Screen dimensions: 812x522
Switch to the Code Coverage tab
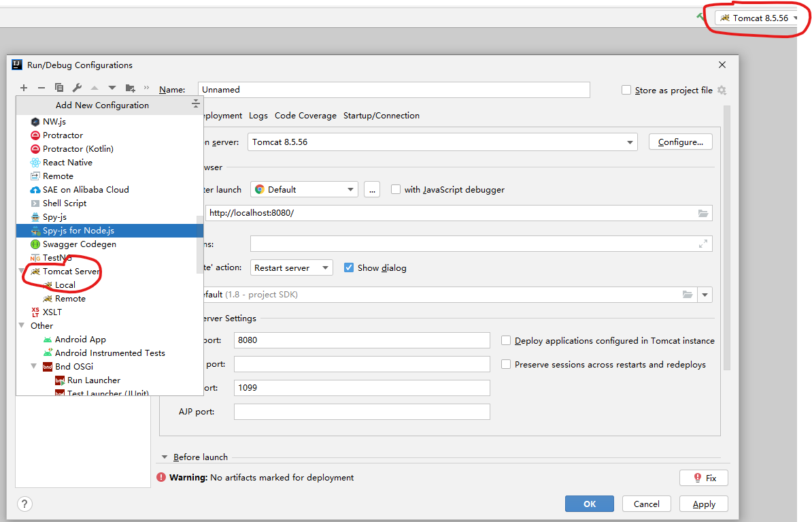point(305,116)
